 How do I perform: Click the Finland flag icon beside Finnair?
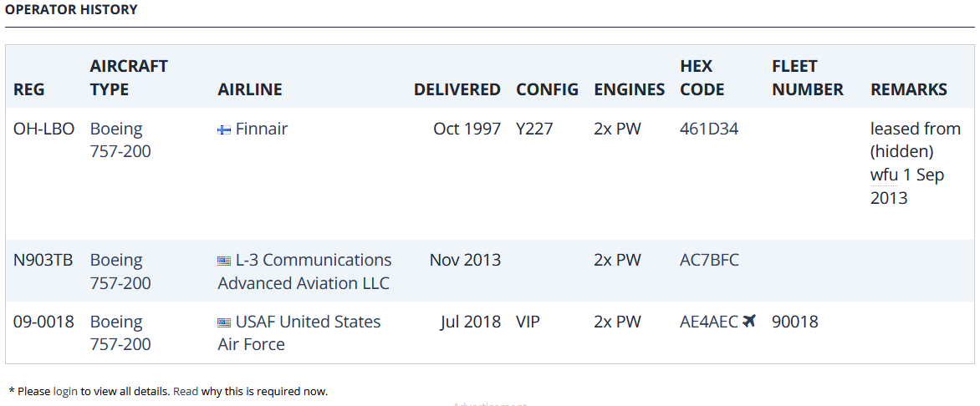click(224, 130)
